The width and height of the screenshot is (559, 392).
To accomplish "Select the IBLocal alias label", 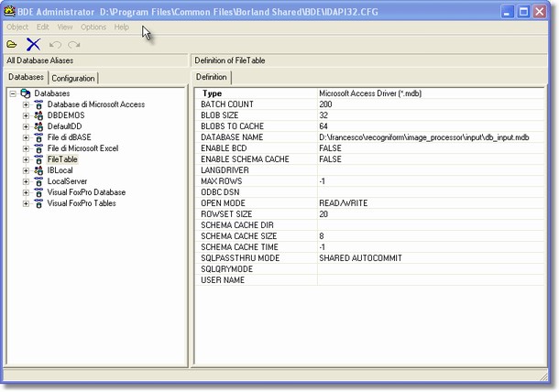I will coord(60,170).
